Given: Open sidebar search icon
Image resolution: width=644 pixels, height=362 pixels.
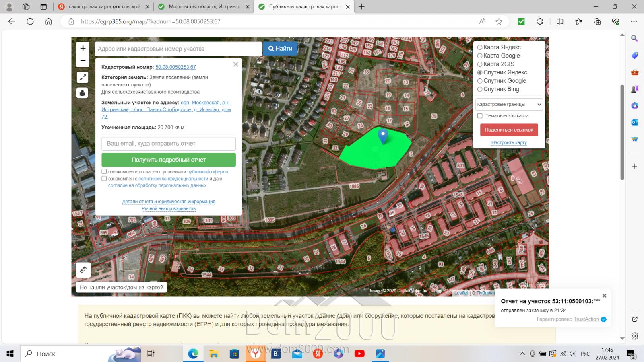Looking at the screenshot, I should pos(635,39).
